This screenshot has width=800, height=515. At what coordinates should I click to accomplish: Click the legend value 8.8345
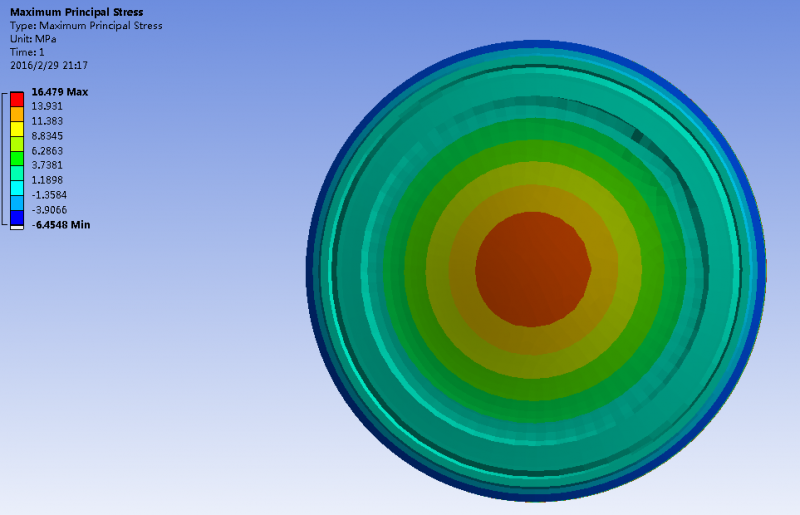point(47,136)
